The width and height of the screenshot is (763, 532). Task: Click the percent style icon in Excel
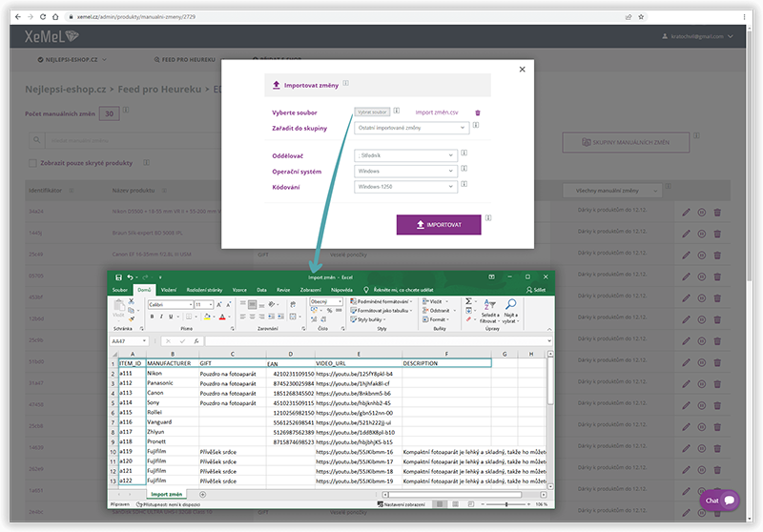[x=329, y=310]
